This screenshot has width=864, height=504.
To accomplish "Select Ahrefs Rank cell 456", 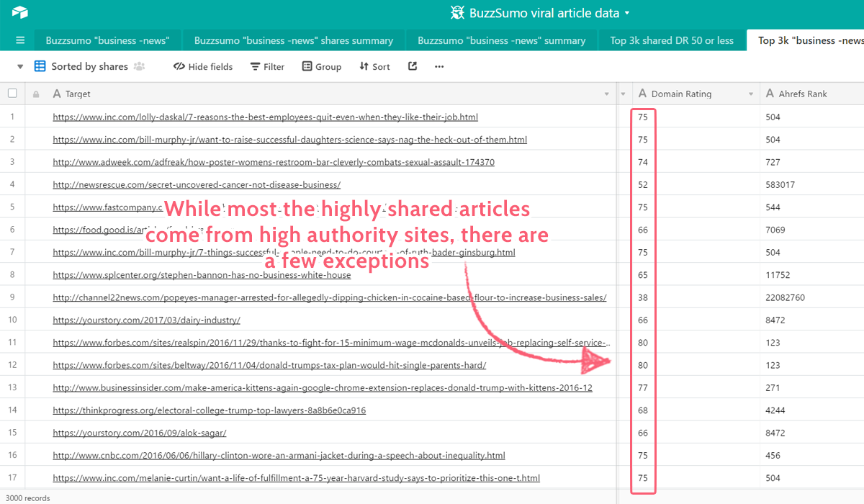I will coord(812,456).
